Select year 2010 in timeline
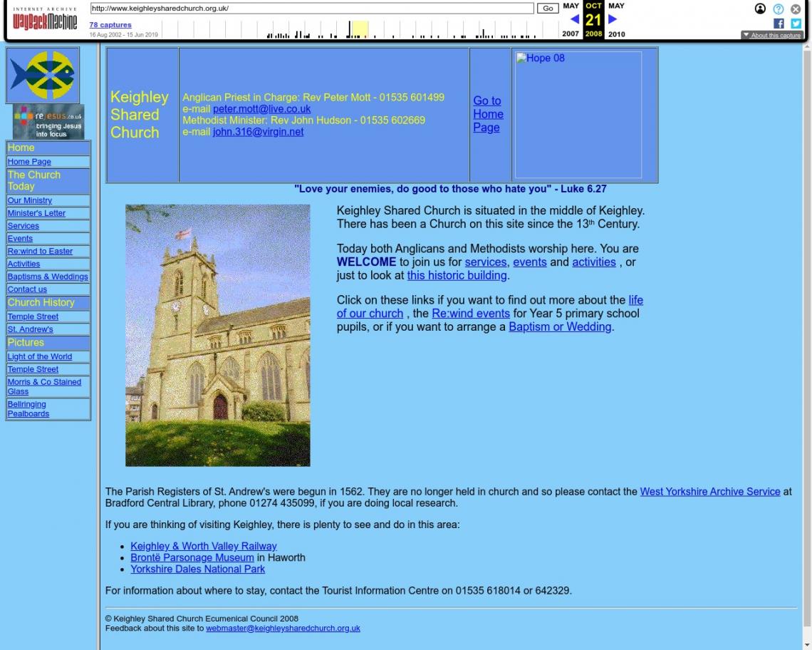This screenshot has width=812, height=650. tap(616, 33)
